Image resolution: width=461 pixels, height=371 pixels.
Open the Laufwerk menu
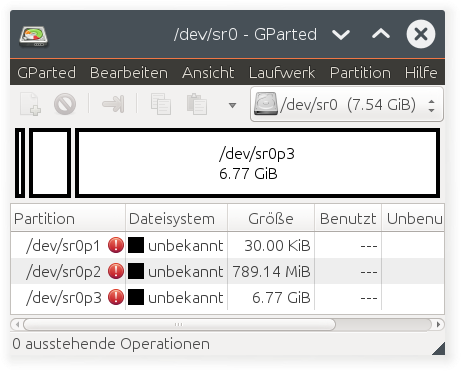pyautogui.click(x=282, y=73)
